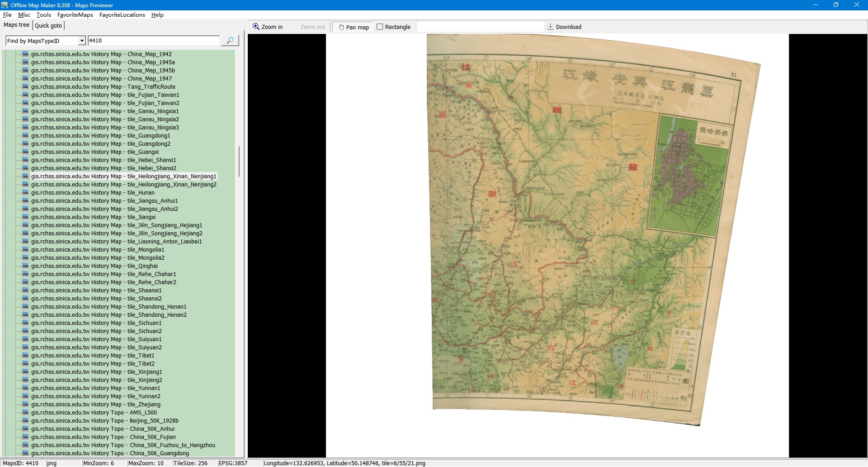This screenshot has height=467, width=868.
Task: Select China_Map_1945a in the tree
Action: [103, 62]
